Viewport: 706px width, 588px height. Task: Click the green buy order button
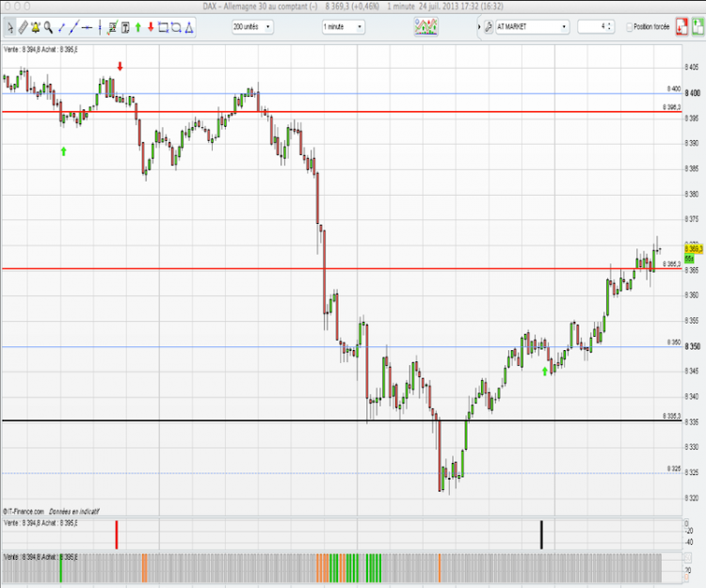(698, 27)
